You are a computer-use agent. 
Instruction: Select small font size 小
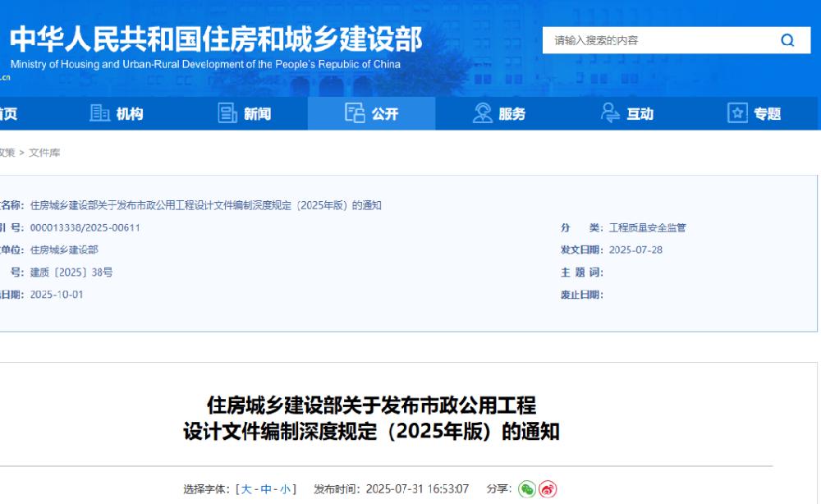tap(286, 489)
